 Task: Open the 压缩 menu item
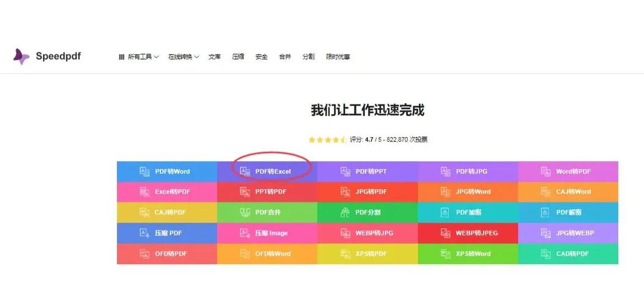(238, 57)
